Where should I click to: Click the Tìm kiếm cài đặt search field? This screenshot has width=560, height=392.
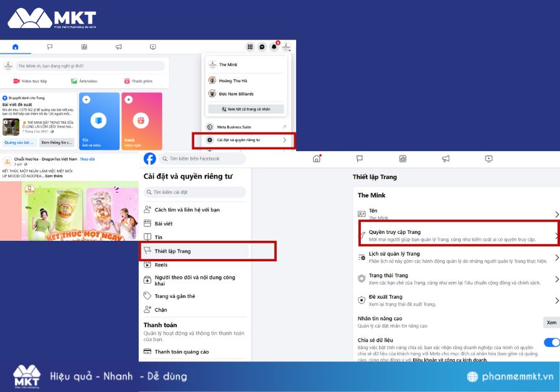(x=195, y=192)
